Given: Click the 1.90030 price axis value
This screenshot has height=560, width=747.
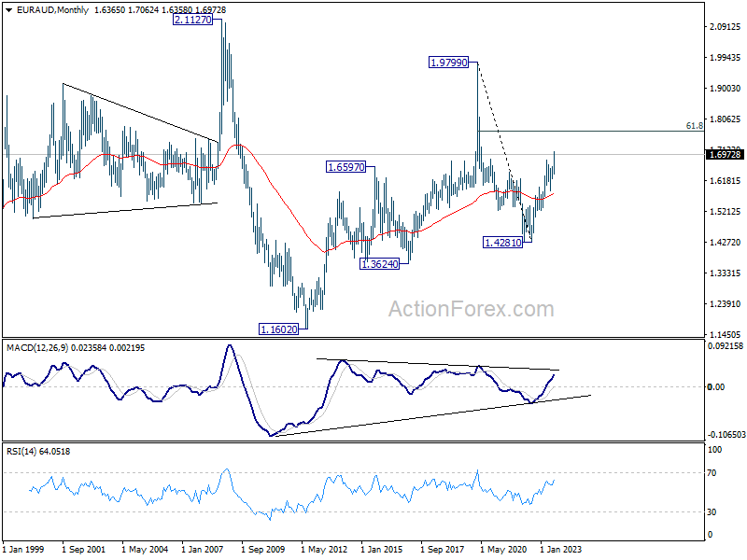Looking at the screenshot, I should coord(726,89).
